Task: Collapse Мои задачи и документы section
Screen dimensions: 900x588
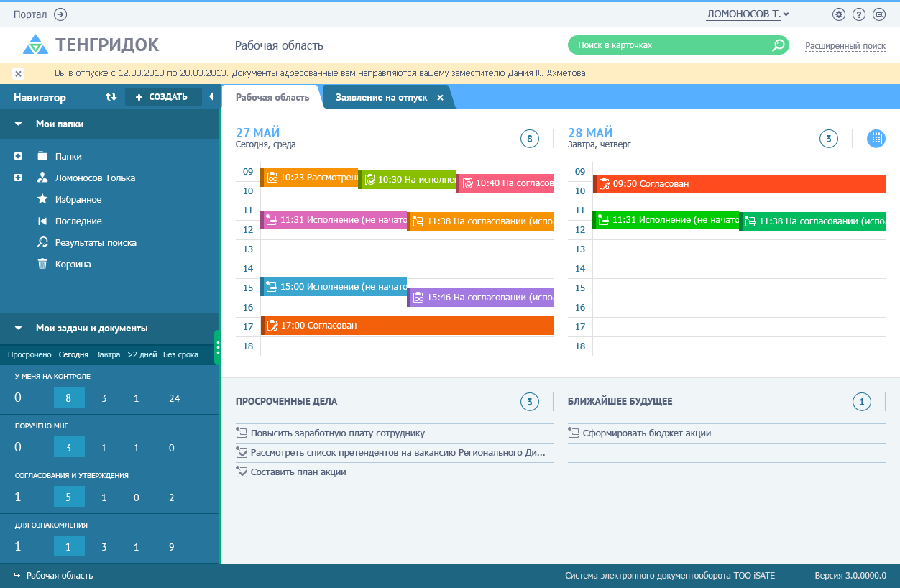Action: 18,328
